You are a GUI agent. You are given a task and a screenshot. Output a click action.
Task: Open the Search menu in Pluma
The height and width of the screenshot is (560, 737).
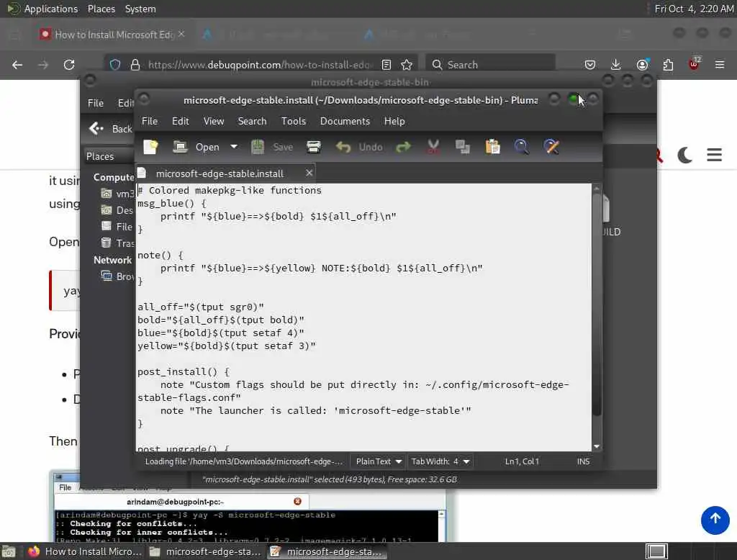(252, 122)
